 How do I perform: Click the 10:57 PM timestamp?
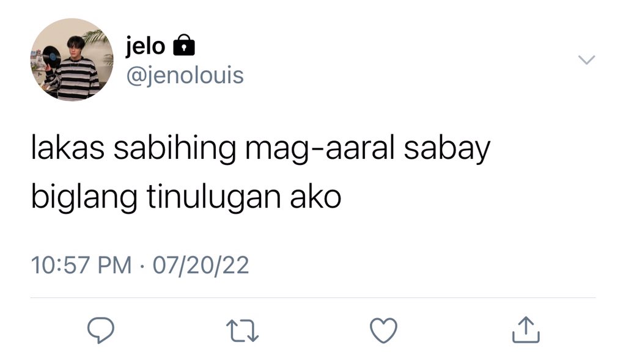(x=81, y=265)
